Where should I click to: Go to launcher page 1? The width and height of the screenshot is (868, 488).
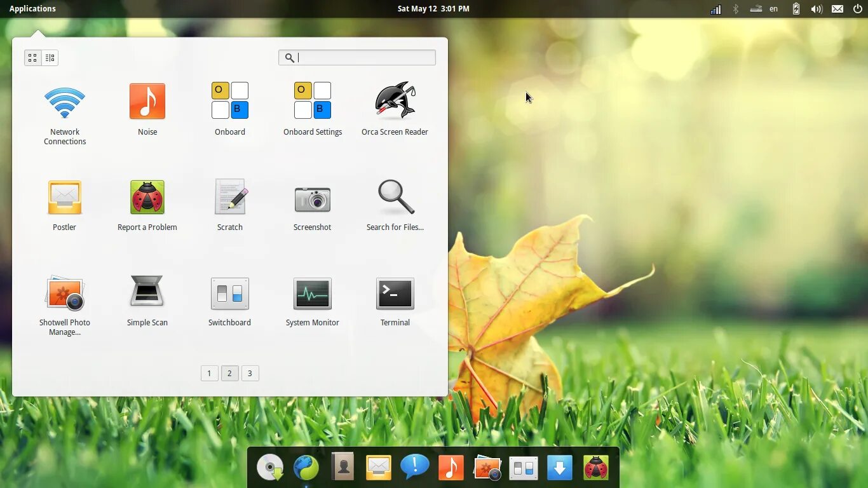coord(209,373)
